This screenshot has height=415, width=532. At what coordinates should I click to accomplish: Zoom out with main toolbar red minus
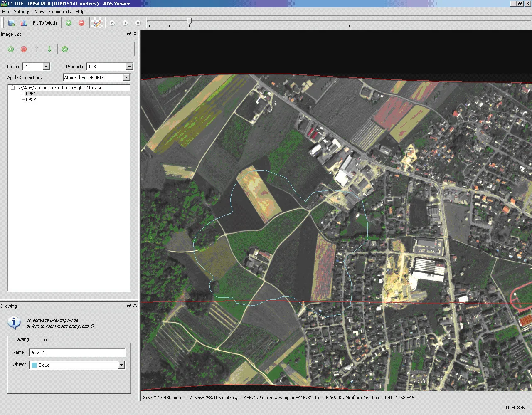point(81,23)
